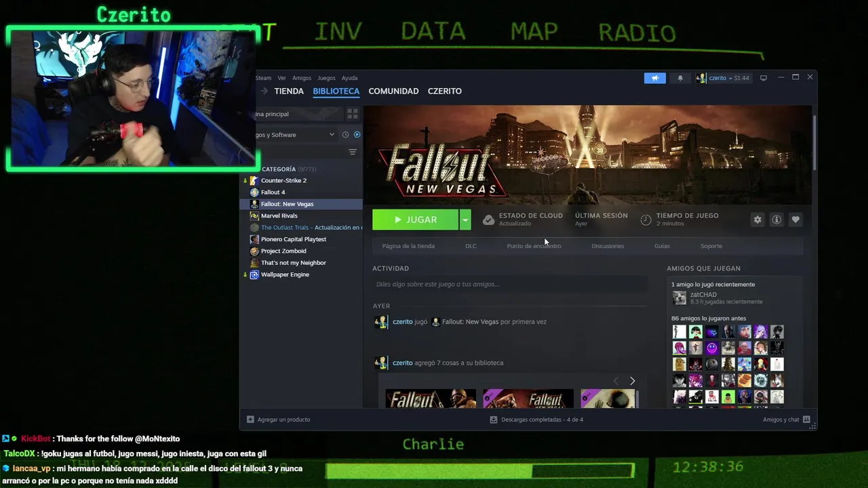
Task: Click the activity comment input field
Action: 509,284
